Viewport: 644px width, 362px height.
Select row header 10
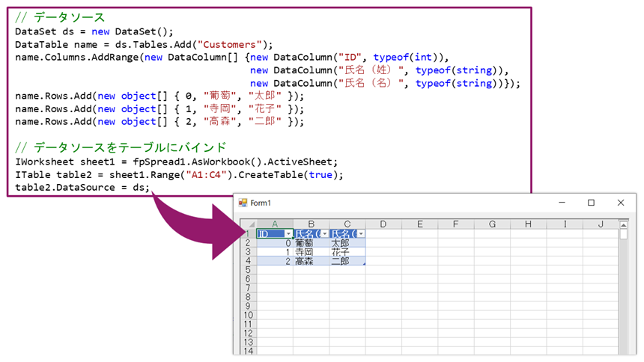(247, 315)
